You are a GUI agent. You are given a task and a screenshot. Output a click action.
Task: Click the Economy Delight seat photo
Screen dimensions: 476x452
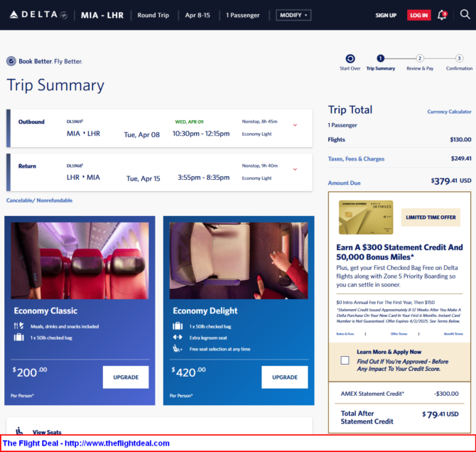coord(239,261)
